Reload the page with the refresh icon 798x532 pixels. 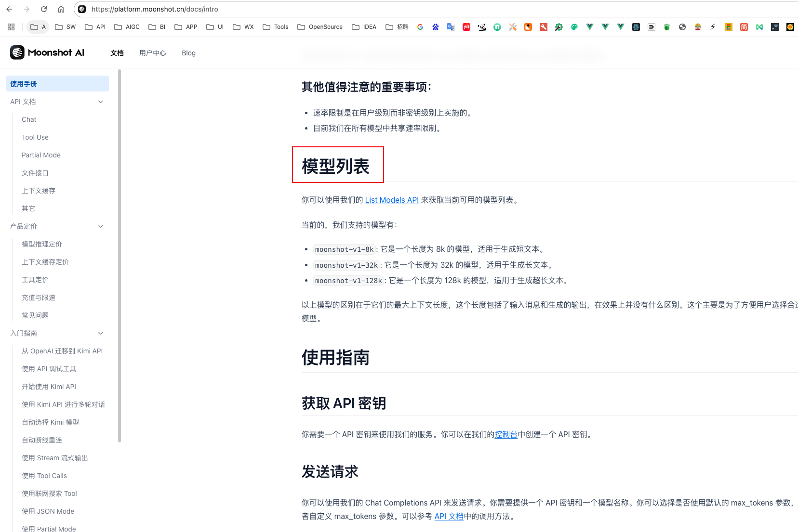[44, 9]
